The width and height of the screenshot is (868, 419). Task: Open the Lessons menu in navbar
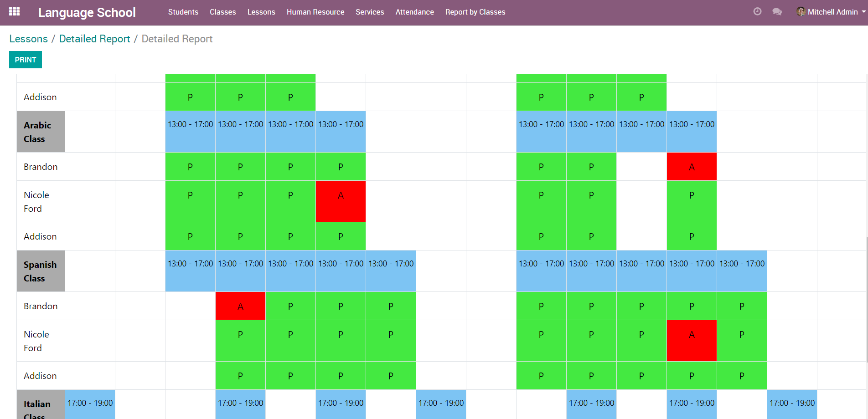261,12
